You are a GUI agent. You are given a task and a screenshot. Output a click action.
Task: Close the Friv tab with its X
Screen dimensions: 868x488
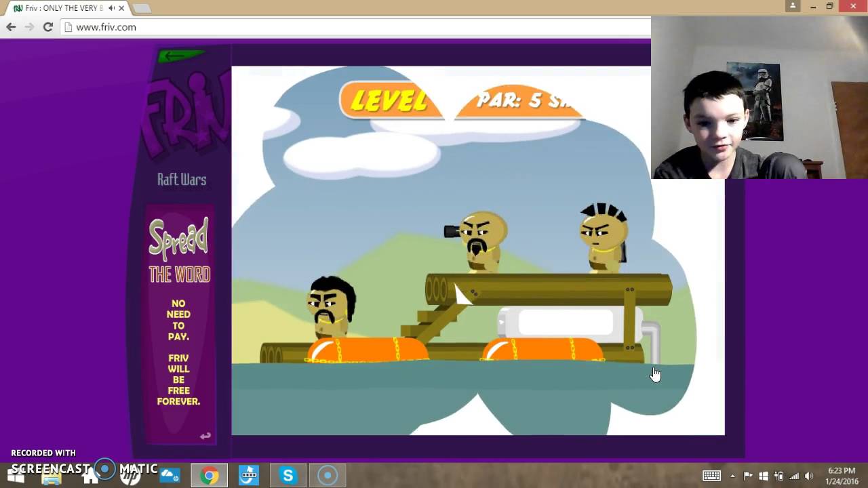tap(121, 8)
